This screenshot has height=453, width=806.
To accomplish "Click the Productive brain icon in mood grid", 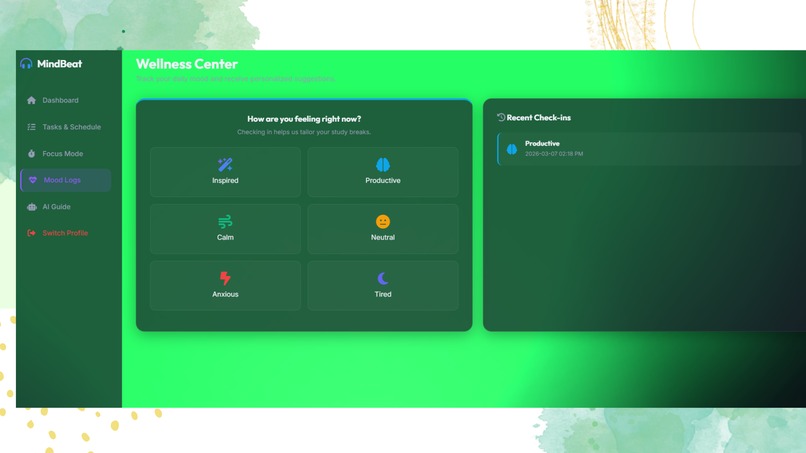I will (383, 165).
